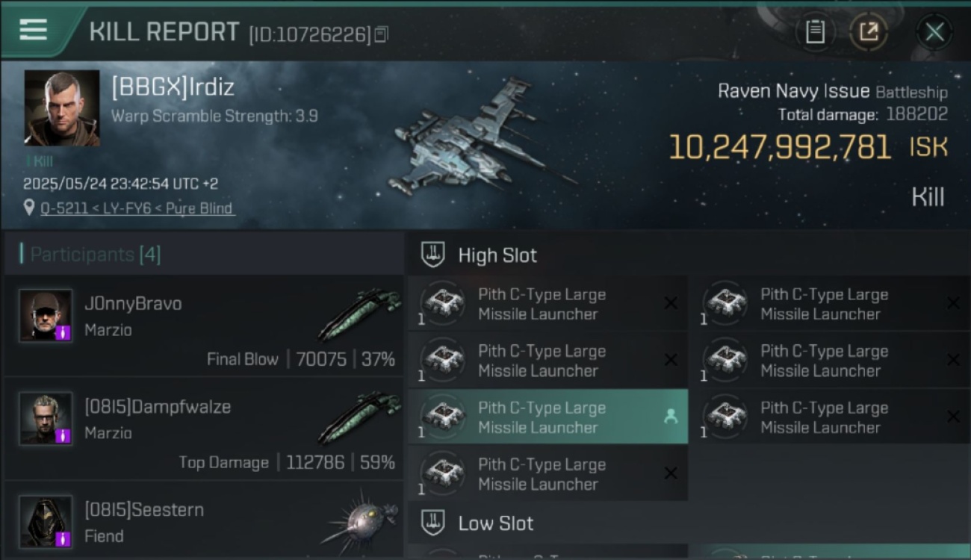
Task: Open the clipboard notes icon
Action: coord(814,32)
